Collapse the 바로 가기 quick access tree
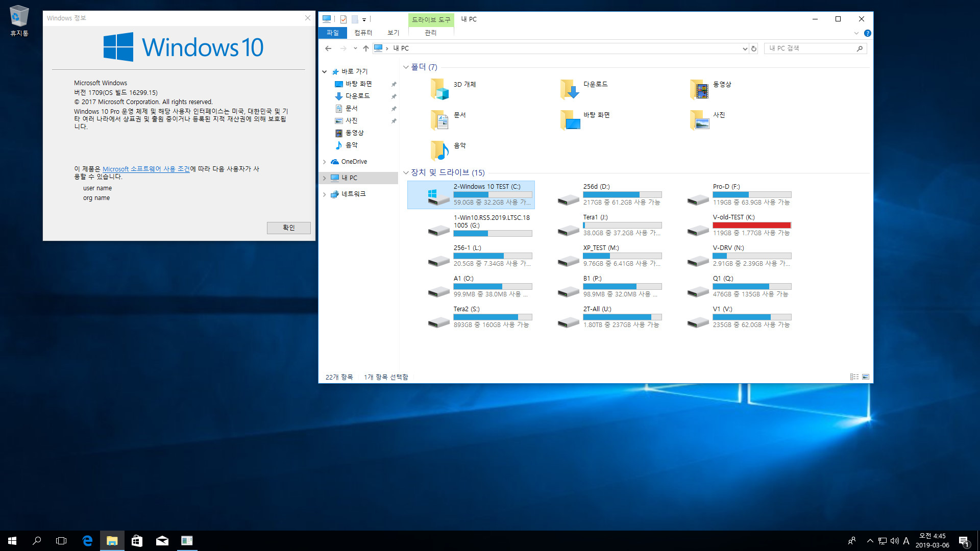Viewport: 980px width, 551px height. point(324,72)
